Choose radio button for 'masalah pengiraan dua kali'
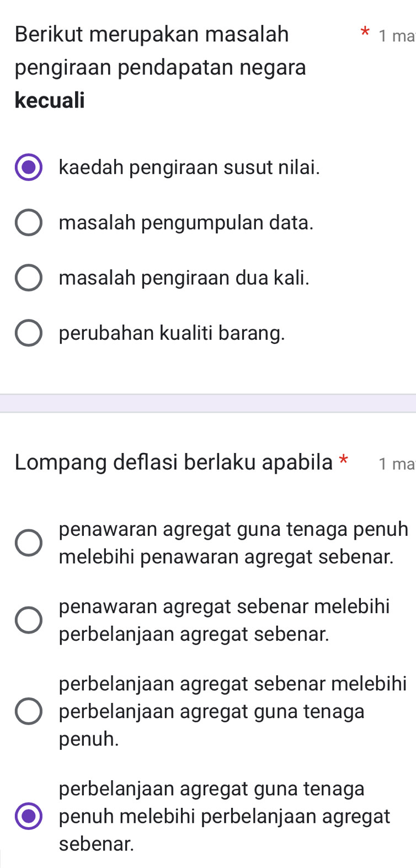Viewport: 416px width, 868px height. (x=28, y=278)
